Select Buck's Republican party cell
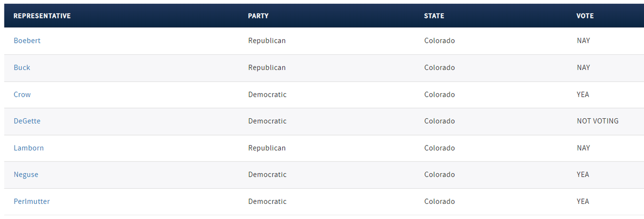Image resolution: width=644 pixels, height=219 pixels. pyautogui.click(x=267, y=67)
